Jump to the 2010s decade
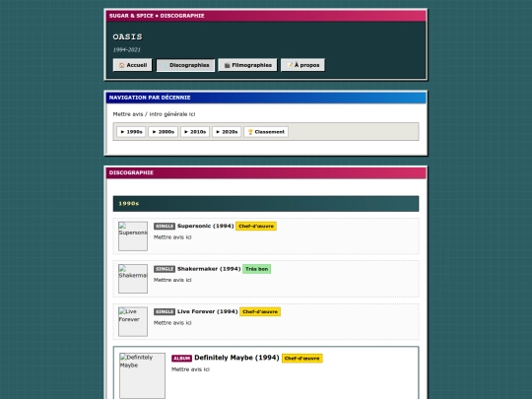Image resolution: width=532 pixels, height=399 pixels. pyautogui.click(x=195, y=132)
